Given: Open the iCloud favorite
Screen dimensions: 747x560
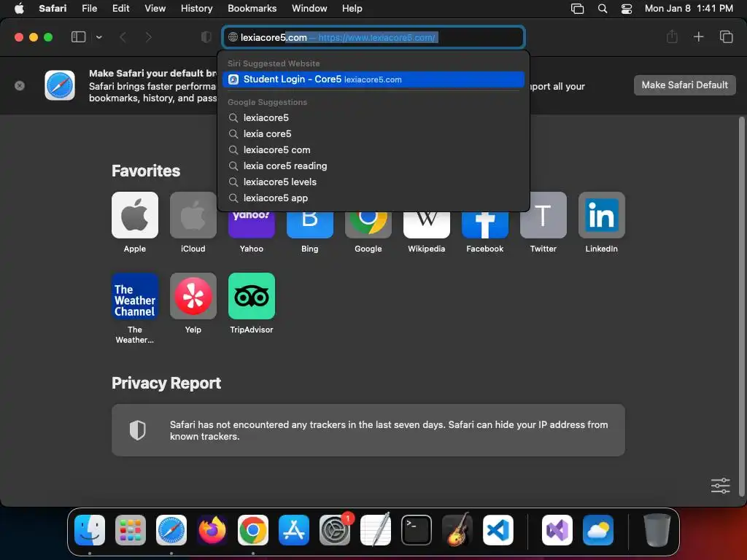Looking at the screenshot, I should (x=193, y=215).
